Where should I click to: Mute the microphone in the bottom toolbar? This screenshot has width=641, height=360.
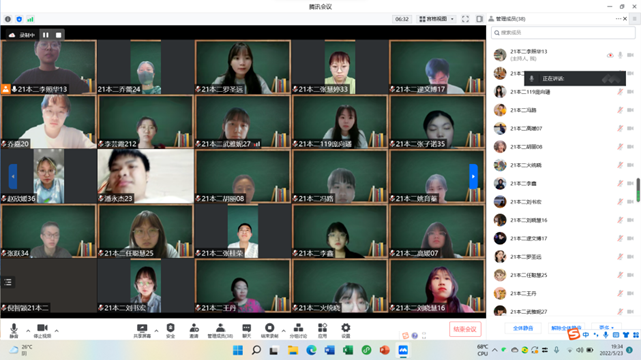click(13, 330)
